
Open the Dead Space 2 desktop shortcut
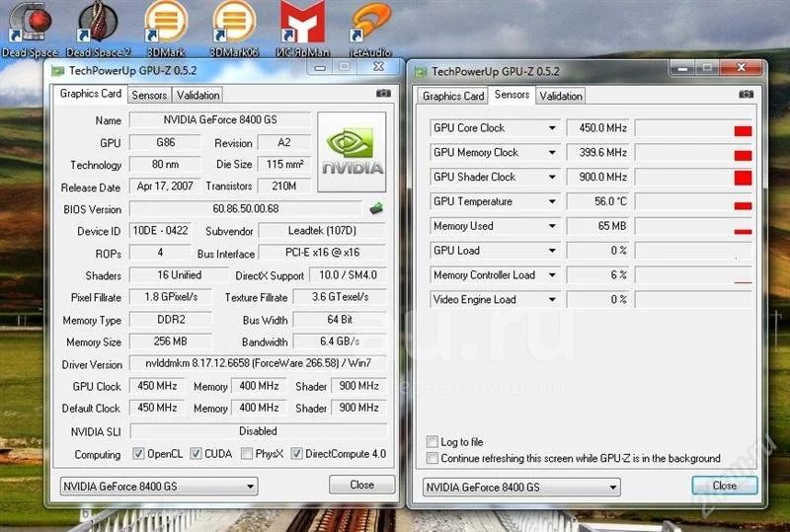[98, 30]
